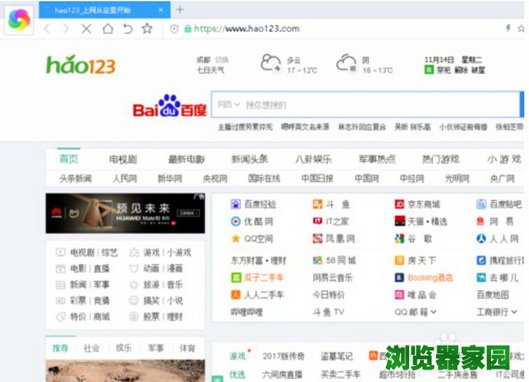The width and height of the screenshot is (529, 382).
Task: Click the browser's colorful logo icon
Action: tap(19, 20)
